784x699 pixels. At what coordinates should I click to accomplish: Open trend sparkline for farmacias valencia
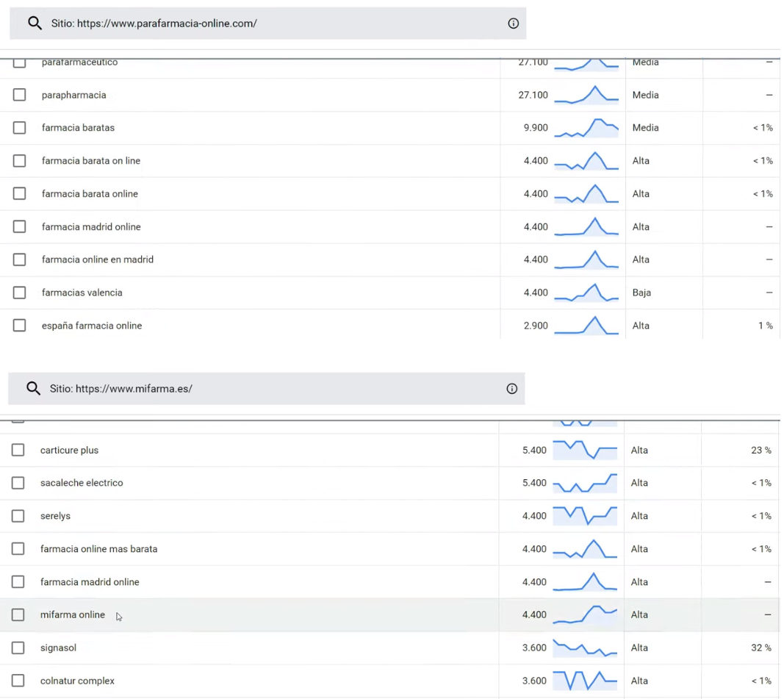tap(586, 293)
